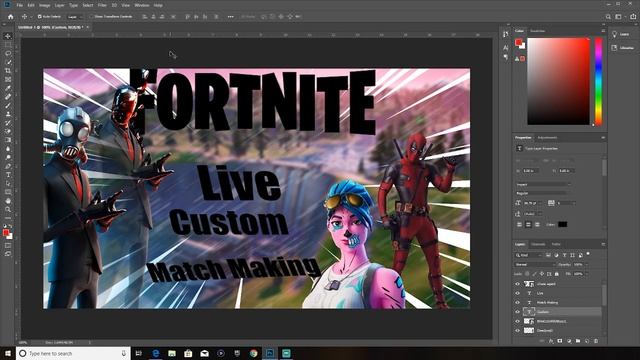Hide the Custom text layer
Screen dimensions: 640x360
pos(518,312)
